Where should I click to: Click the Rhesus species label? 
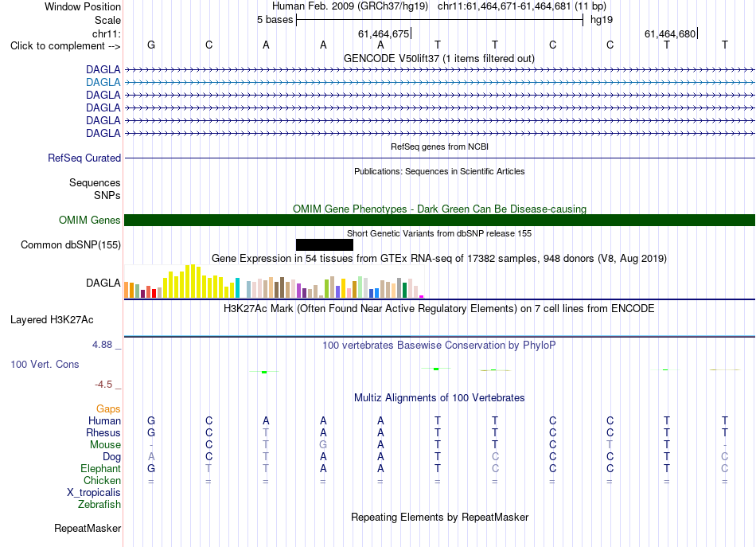(x=103, y=433)
